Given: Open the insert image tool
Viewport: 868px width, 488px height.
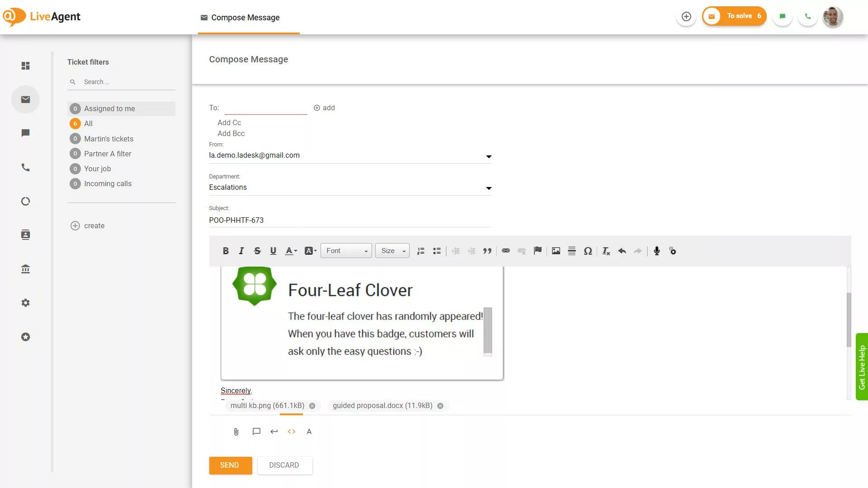Looking at the screenshot, I should 556,251.
